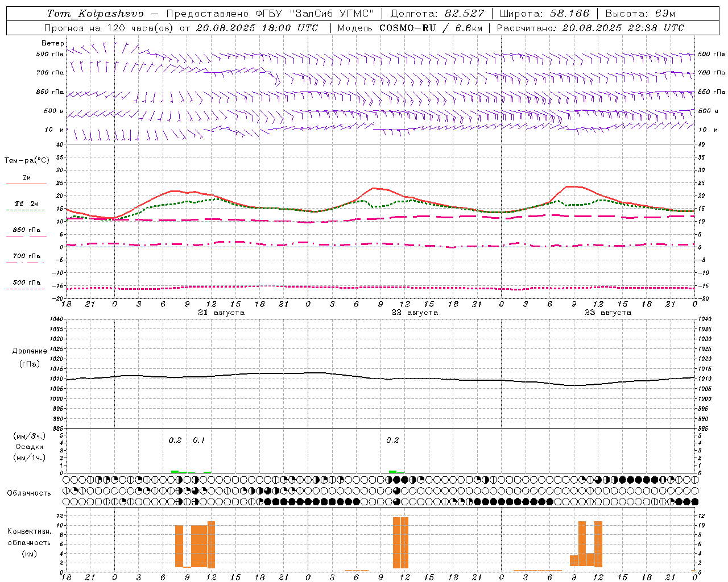Click the '(гПа)' unit under Давление
Screen dimensions: 728x582
coord(30,364)
